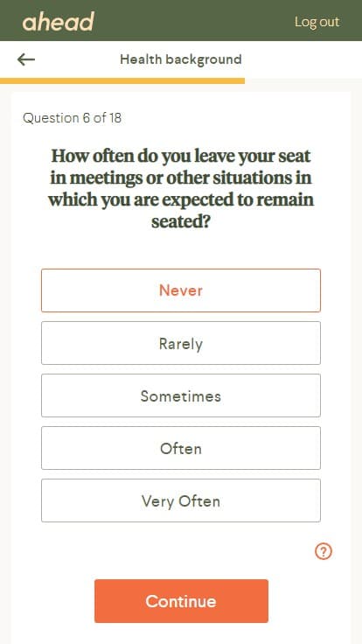Choose the Very Often answer option

click(181, 500)
